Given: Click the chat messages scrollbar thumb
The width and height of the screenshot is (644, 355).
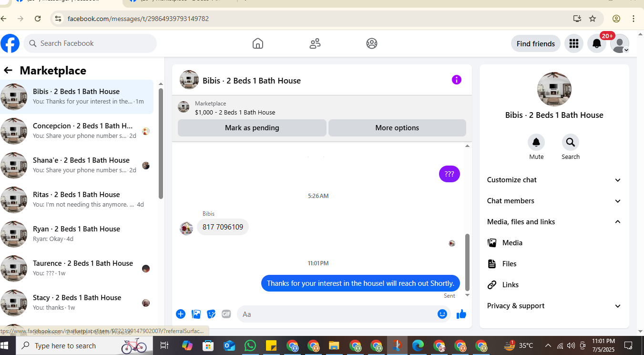Looking at the screenshot, I should [467, 262].
